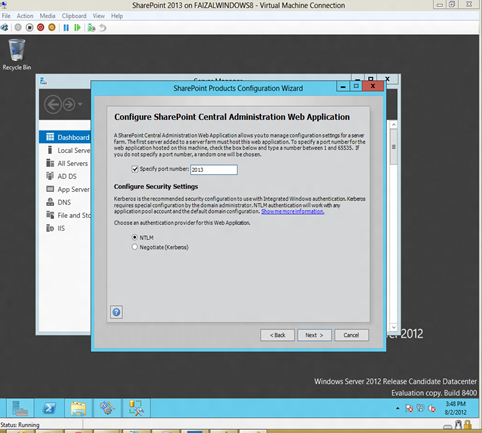Click the greyed Start VM toolbar icon
Screen dimensions: 482x433
[x=18, y=28]
